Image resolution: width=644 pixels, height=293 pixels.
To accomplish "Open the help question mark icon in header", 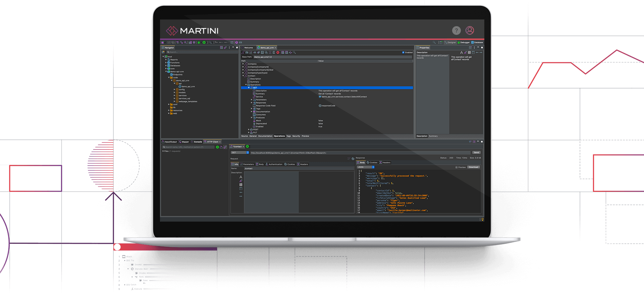I will 456,31.
